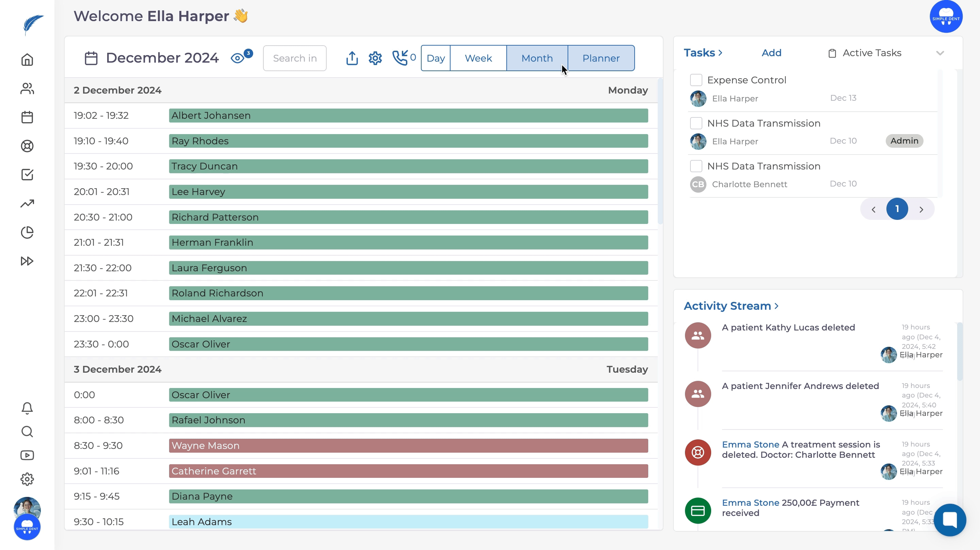The width and height of the screenshot is (980, 550).
Task: Click the lifebuoy treatments sidebar icon
Action: pos(27,146)
